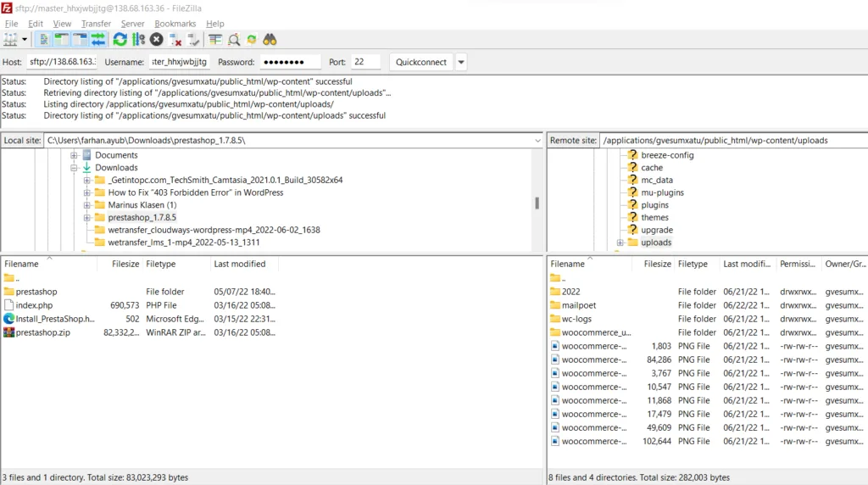The height and width of the screenshot is (485, 868).
Task: Expand the Marinus Klasen (1) folder
Action: click(87, 205)
